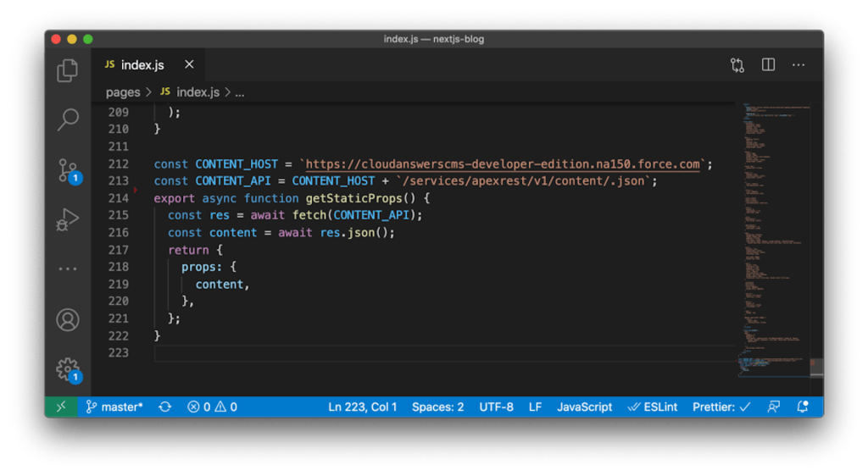Click the pages breadcrumb folder
Image resolution: width=868 pixels, height=476 pixels.
click(123, 92)
